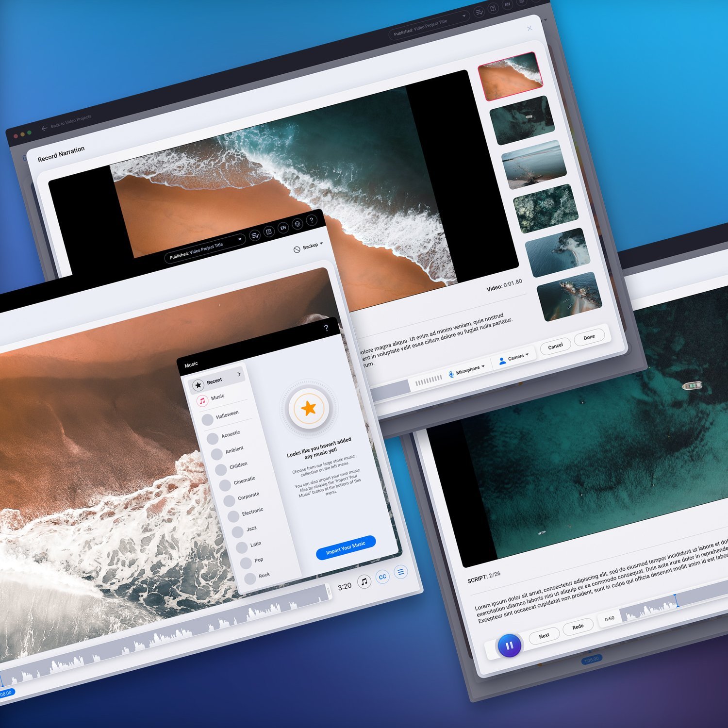Click the help question mark icon
The image size is (728, 728).
pyautogui.click(x=312, y=219)
